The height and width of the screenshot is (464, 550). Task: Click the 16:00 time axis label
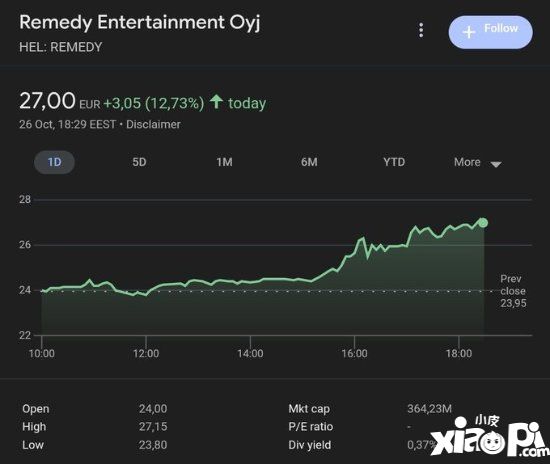click(354, 353)
